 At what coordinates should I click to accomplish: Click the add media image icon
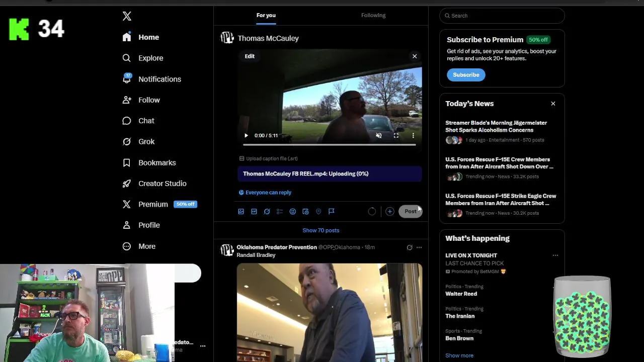(x=241, y=212)
